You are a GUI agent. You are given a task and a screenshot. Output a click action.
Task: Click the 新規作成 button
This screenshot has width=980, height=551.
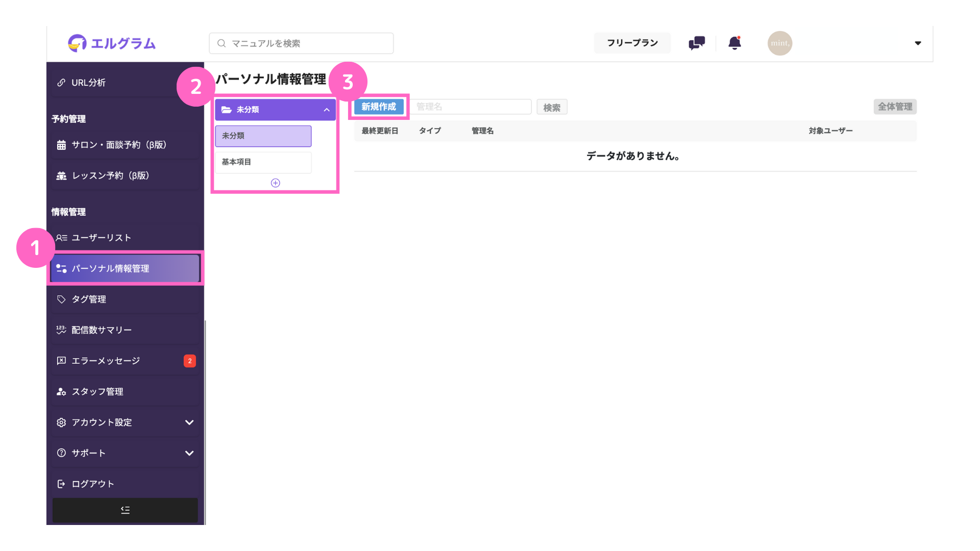[379, 107]
